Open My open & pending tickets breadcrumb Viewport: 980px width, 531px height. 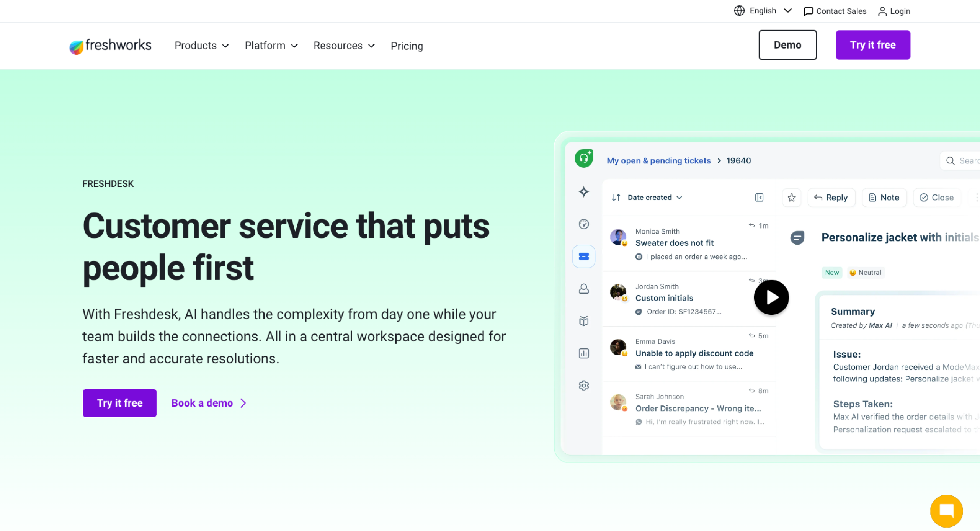pos(658,161)
